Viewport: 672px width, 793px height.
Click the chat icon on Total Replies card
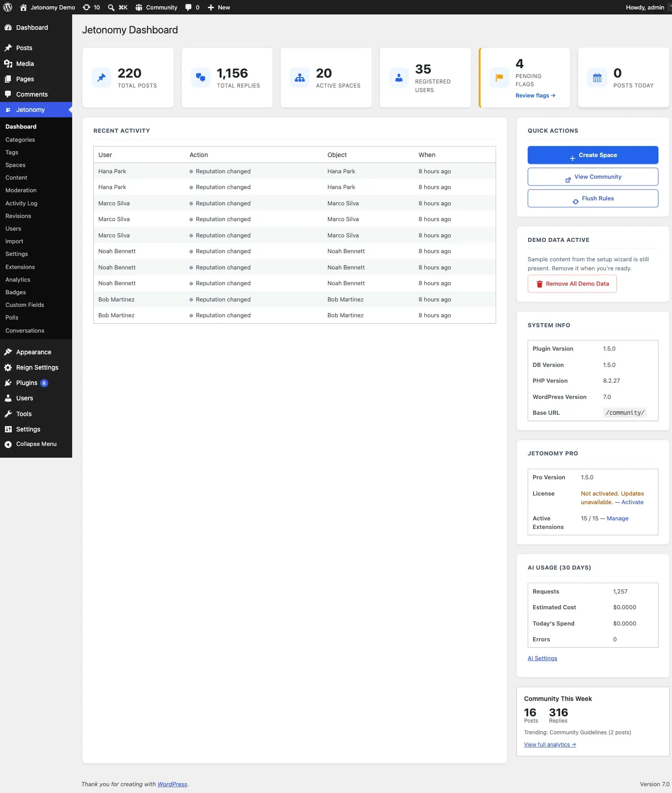[x=201, y=78]
